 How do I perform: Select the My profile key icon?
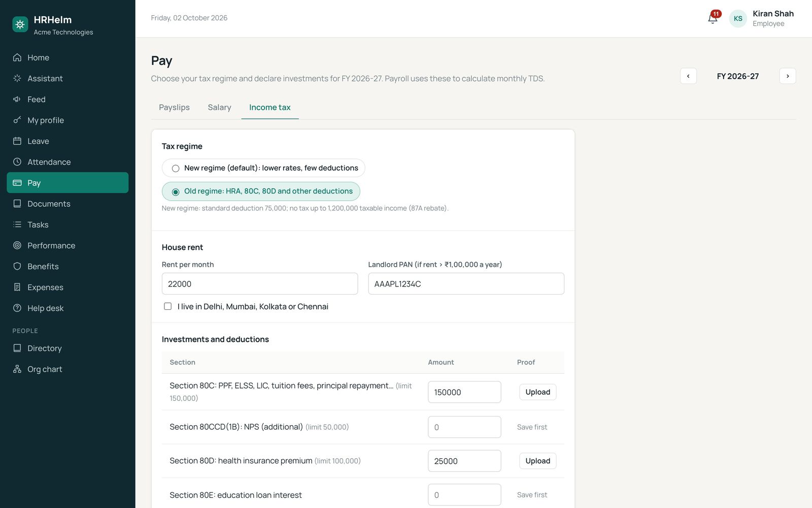click(x=17, y=120)
